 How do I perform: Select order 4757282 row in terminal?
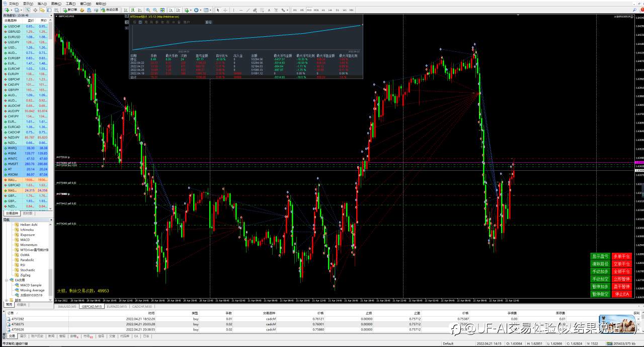point(322,319)
